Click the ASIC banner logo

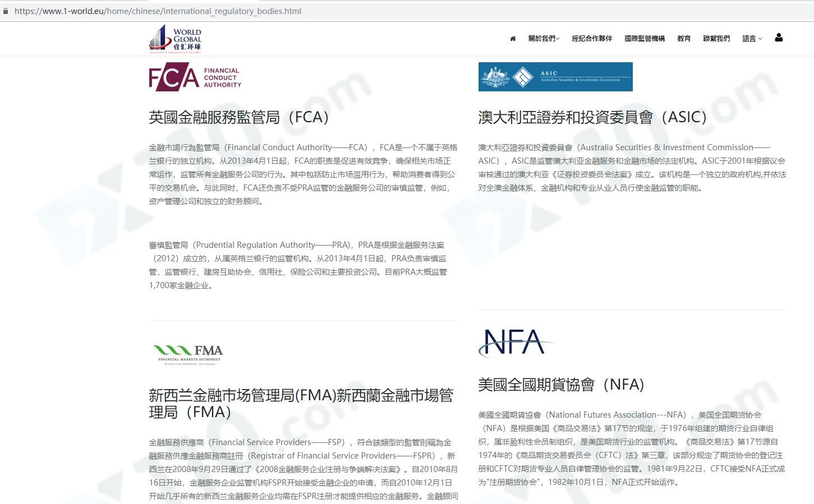(555, 77)
